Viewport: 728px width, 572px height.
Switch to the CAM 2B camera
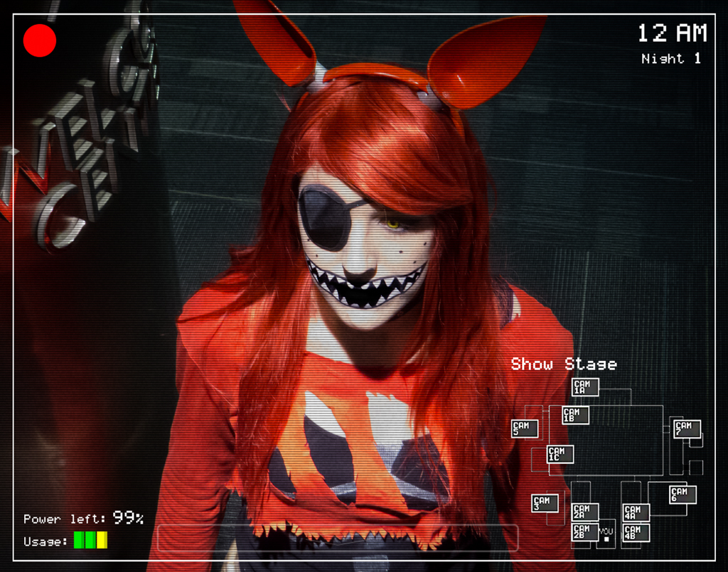click(x=584, y=531)
